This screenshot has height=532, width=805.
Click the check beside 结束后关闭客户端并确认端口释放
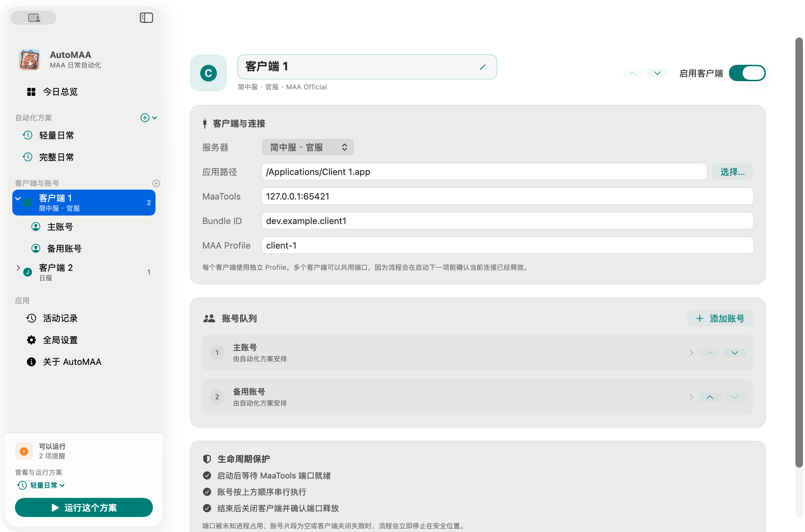coord(207,508)
